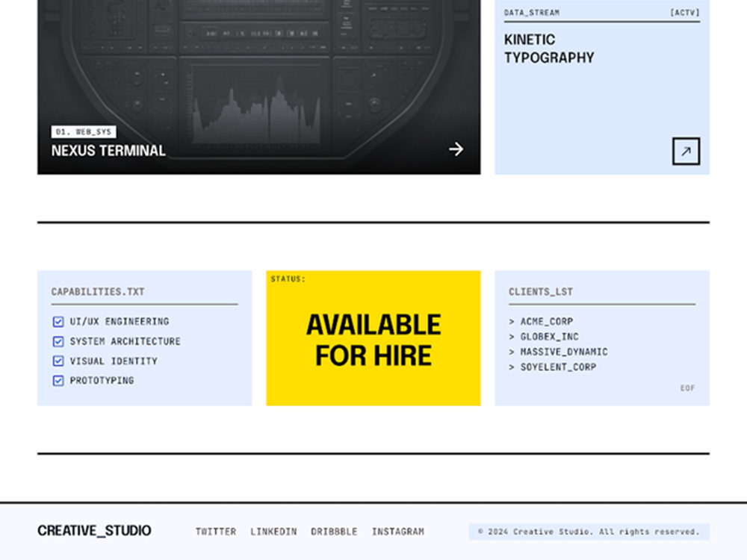Image resolution: width=747 pixels, height=560 pixels.
Task: Open the LinkedIn footer link
Action: 273,532
